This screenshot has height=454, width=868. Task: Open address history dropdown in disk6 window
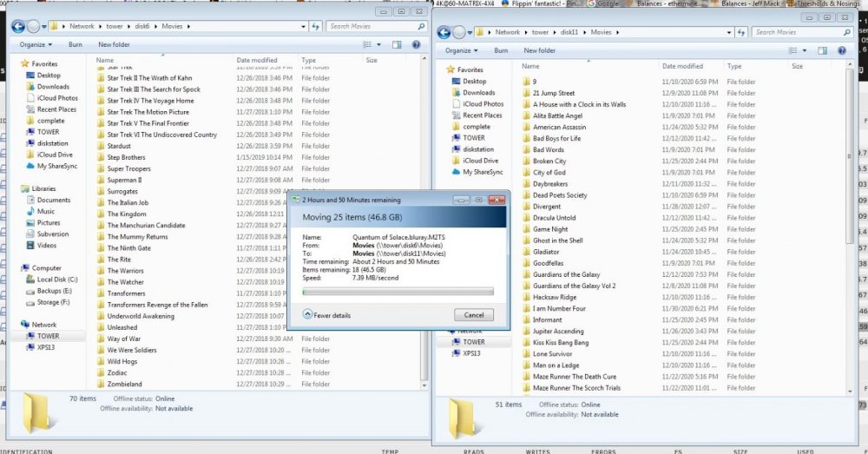(x=303, y=26)
